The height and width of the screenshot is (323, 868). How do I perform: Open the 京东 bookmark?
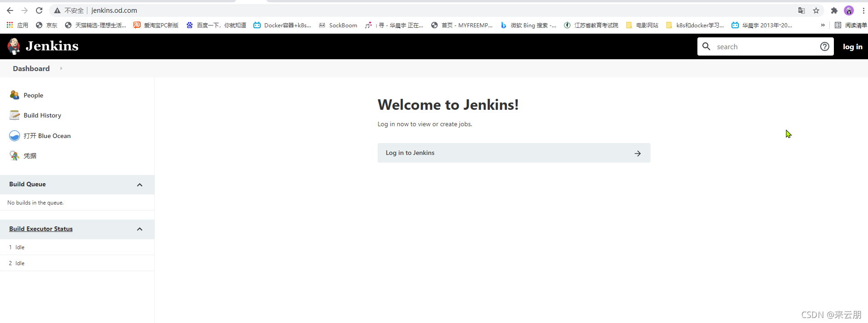click(x=46, y=25)
